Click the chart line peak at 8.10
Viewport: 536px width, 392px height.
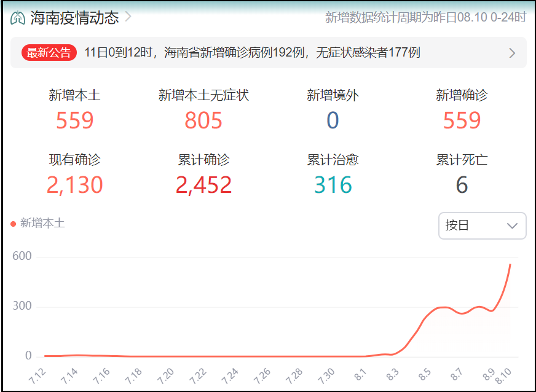pyautogui.click(x=510, y=265)
